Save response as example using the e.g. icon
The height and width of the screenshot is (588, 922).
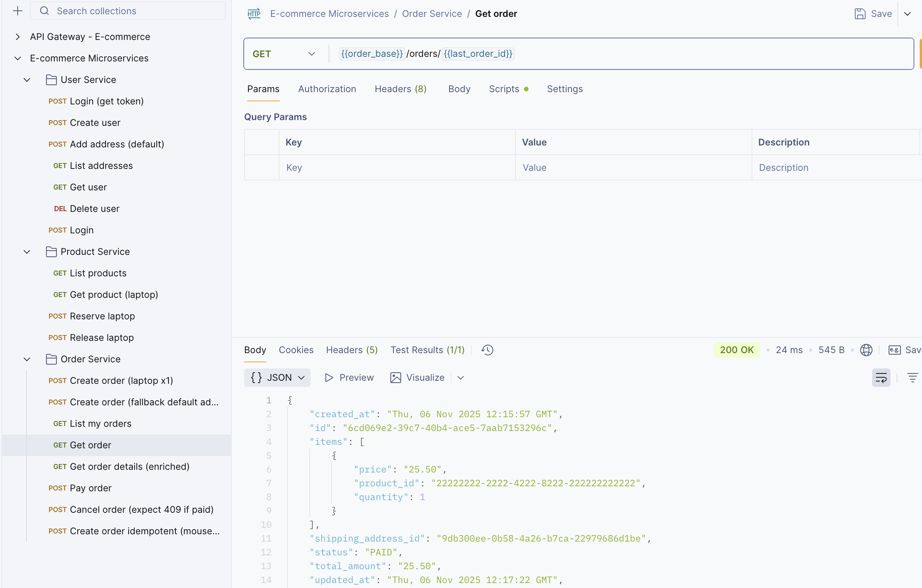(894, 350)
